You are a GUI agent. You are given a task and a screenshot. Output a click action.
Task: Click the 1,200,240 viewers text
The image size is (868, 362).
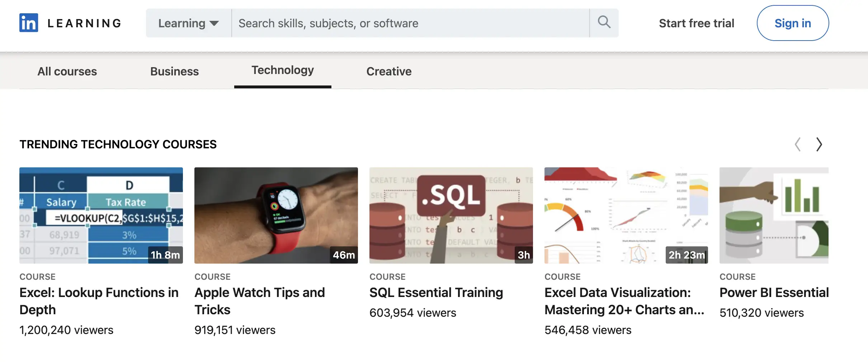pyautogui.click(x=66, y=330)
